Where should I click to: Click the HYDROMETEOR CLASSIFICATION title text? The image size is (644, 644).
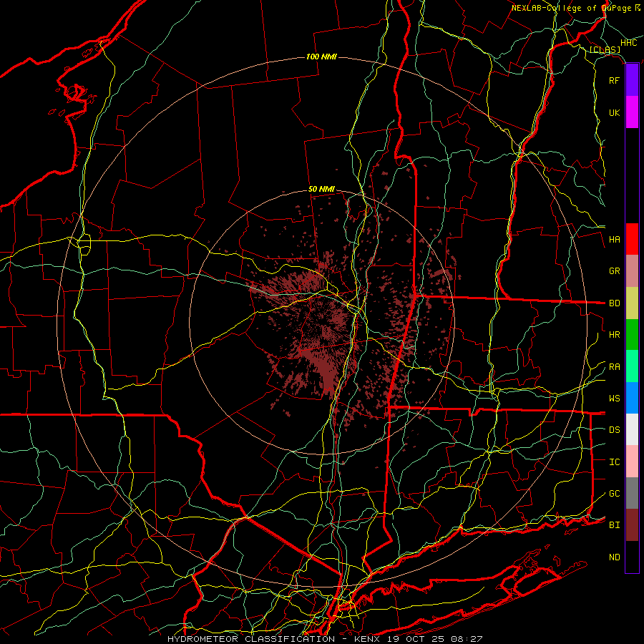(251, 639)
